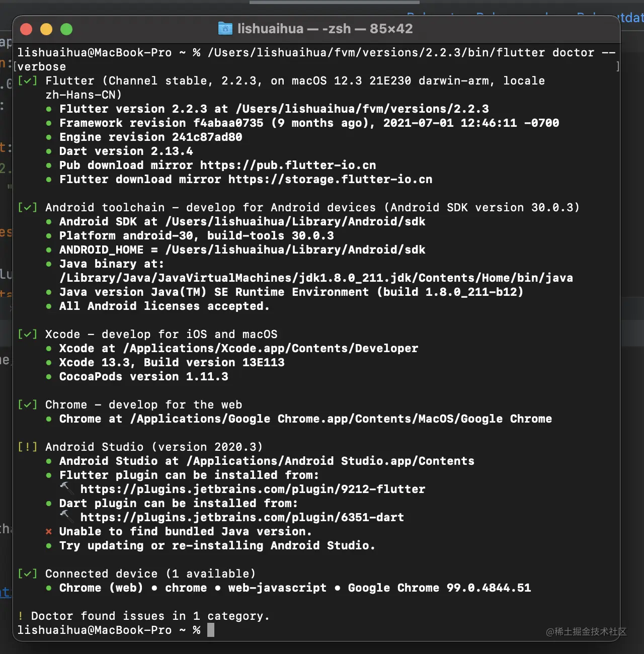
Task: Click the hammer icon beside the dart plugin URL
Action: [x=66, y=517]
